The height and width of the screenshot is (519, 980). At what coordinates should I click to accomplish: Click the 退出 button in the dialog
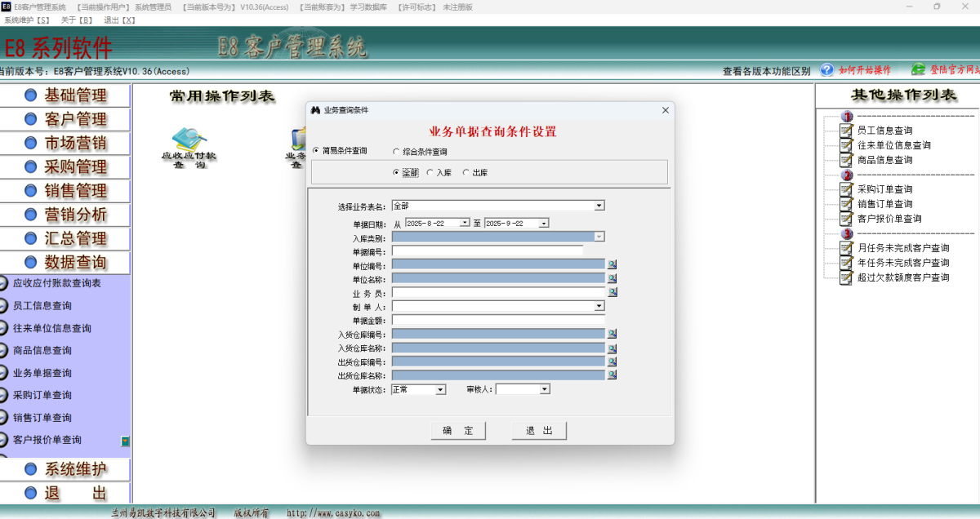pos(538,430)
